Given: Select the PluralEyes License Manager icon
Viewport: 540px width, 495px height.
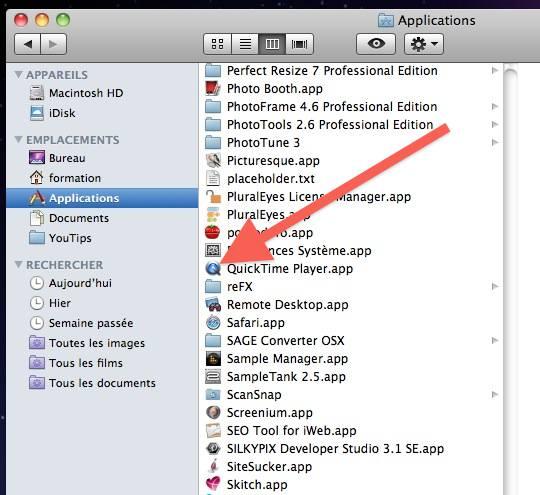Looking at the screenshot, I should tap(213, 197).
